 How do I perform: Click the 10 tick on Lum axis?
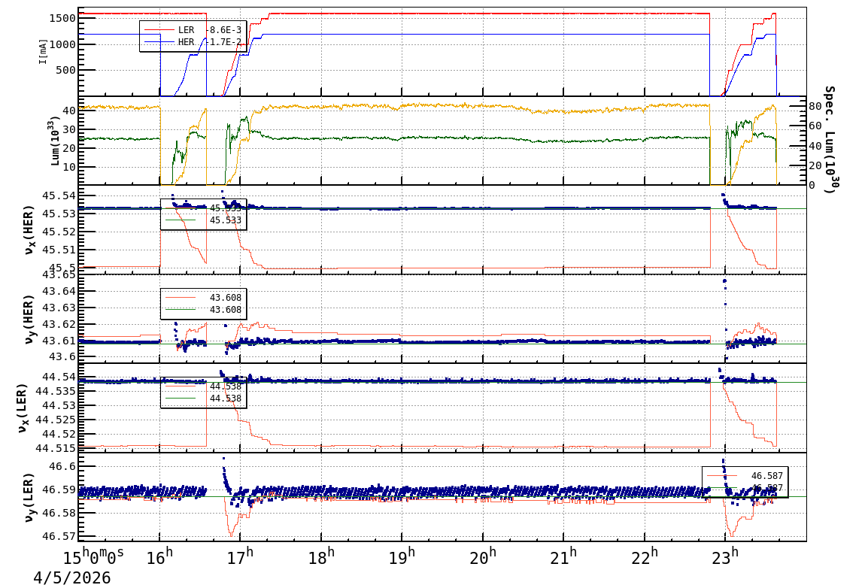pyautogui.click(x=69, y=166)
